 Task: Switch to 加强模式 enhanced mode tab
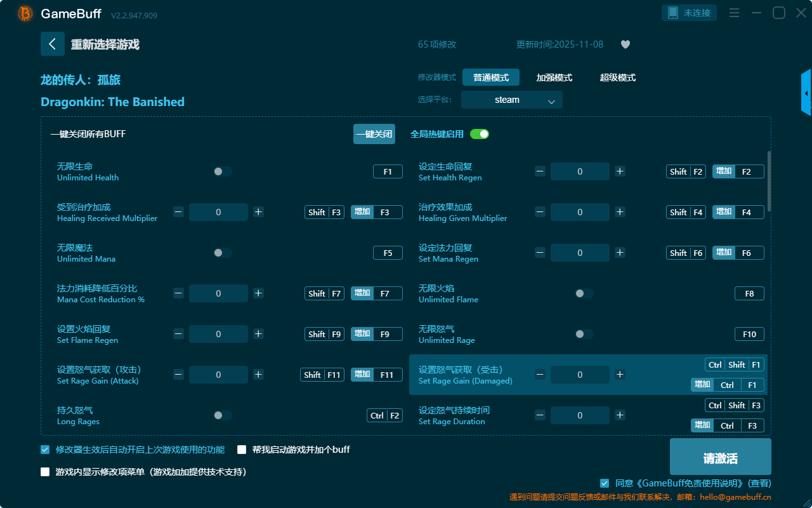[x=554, y=77]
